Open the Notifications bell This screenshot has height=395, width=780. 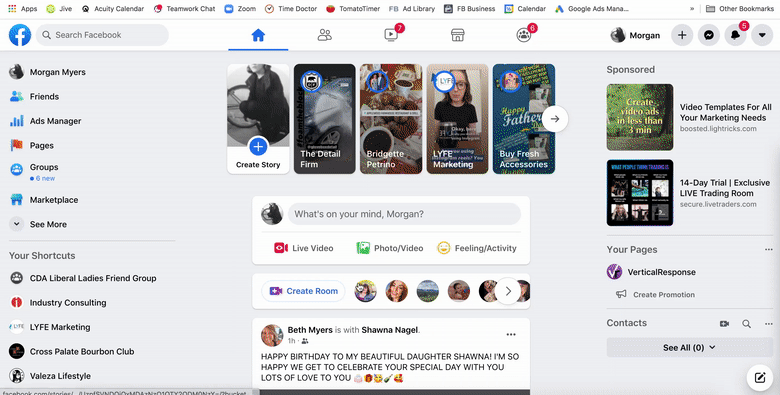point(735,35)
